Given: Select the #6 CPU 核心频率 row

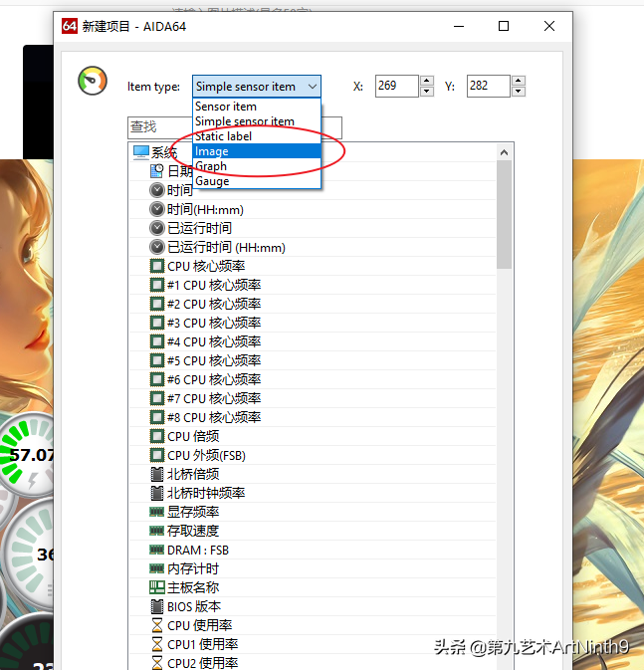Looking at the screenshot, I should tap(313, 379).
